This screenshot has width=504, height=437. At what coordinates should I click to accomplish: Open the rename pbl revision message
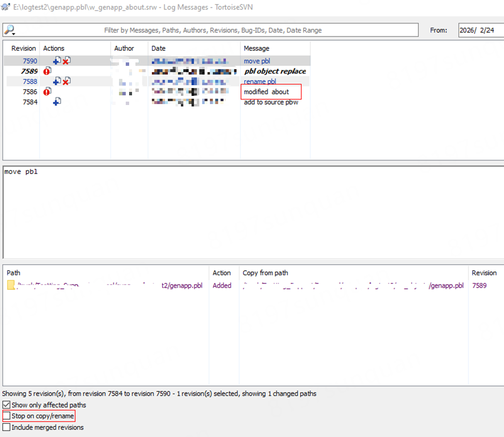(260, 81)
